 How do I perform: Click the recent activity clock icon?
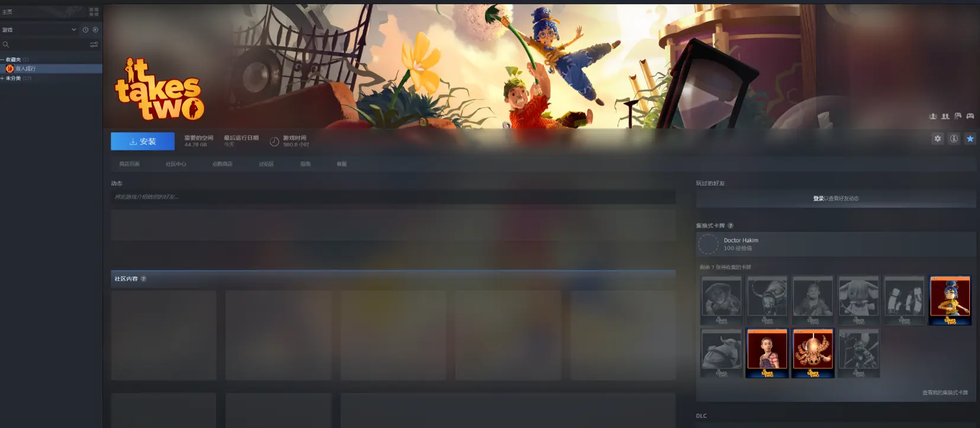point(85,30)
